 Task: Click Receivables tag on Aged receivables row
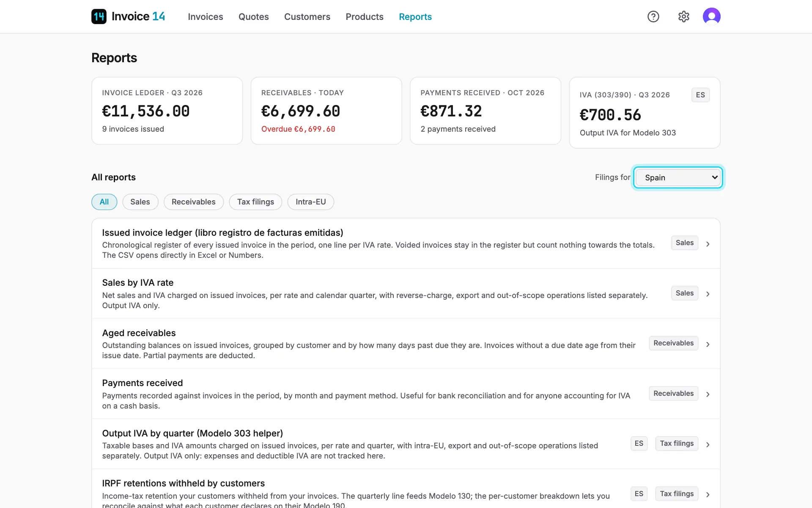pos(674,343)
